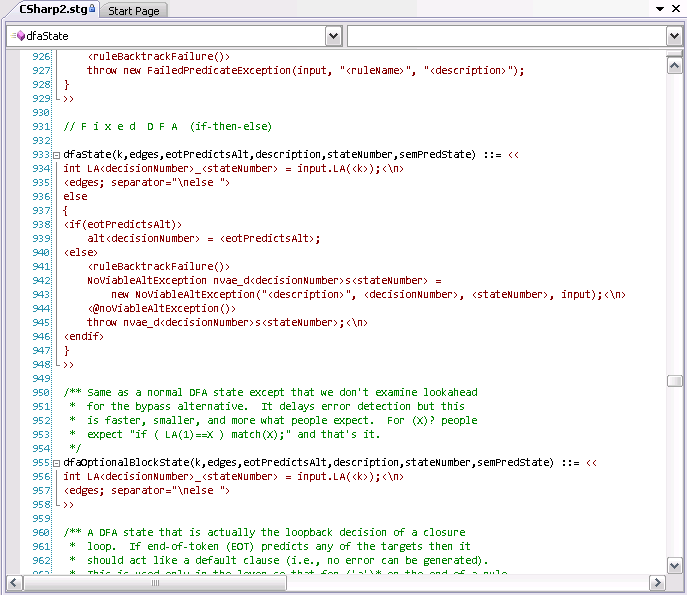Click "NoViableAltException nvae_d" on line 942
The width and height of the screenshot is (687, 595).
(170, 280)
